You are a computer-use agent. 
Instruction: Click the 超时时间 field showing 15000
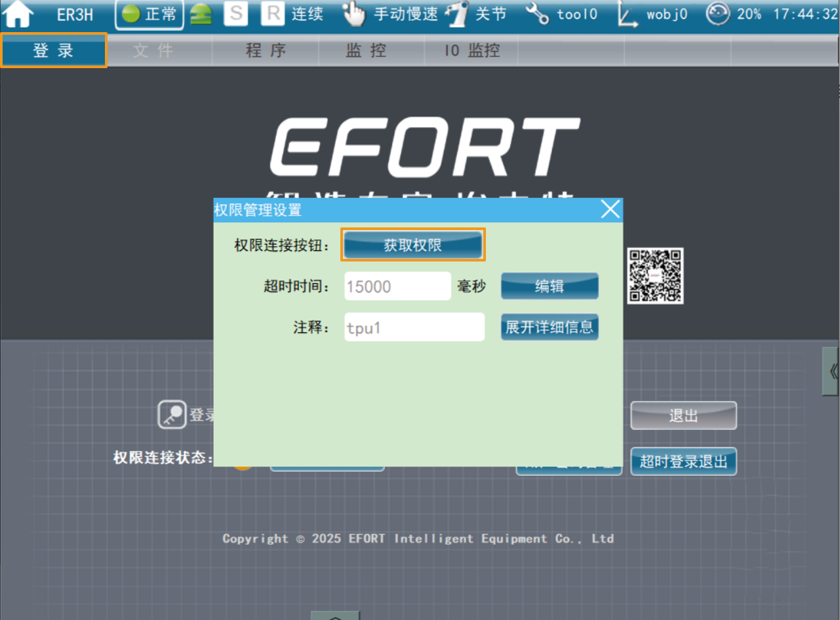point(397,286)
